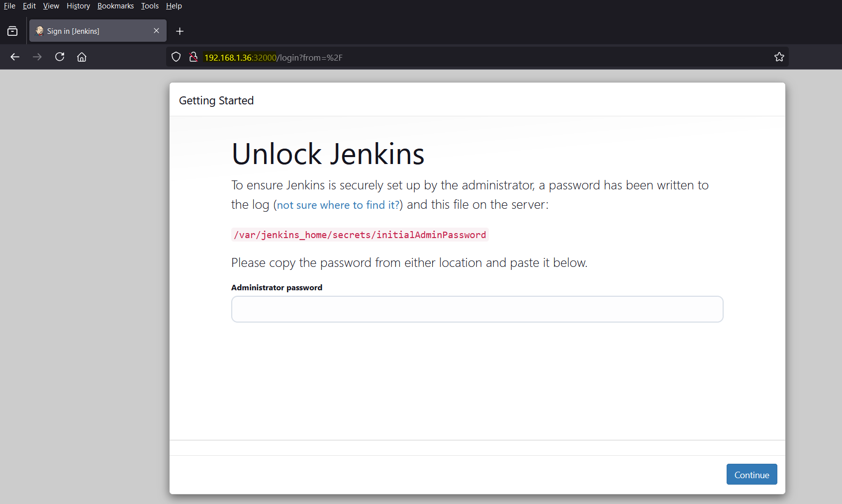Open the History menu
The height and width of the screenshot is (504, 842).
pyautogui.click(x=79, y=6)
